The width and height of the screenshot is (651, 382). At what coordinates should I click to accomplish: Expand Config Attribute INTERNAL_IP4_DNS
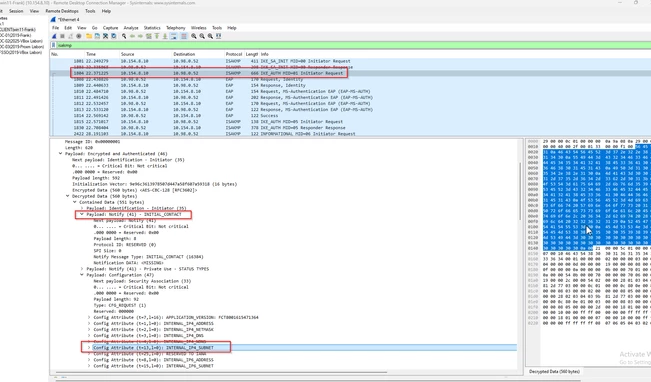tap(89, 335)
